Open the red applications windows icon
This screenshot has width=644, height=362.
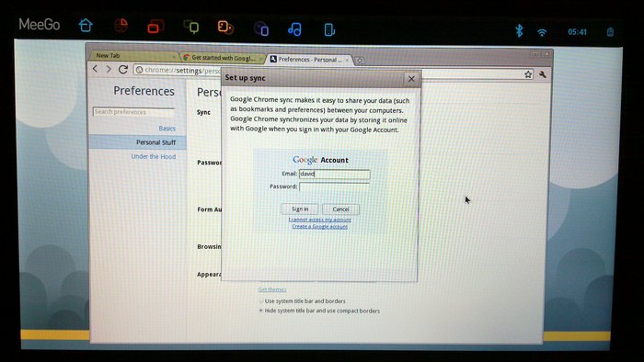click(x=155, y=27)
